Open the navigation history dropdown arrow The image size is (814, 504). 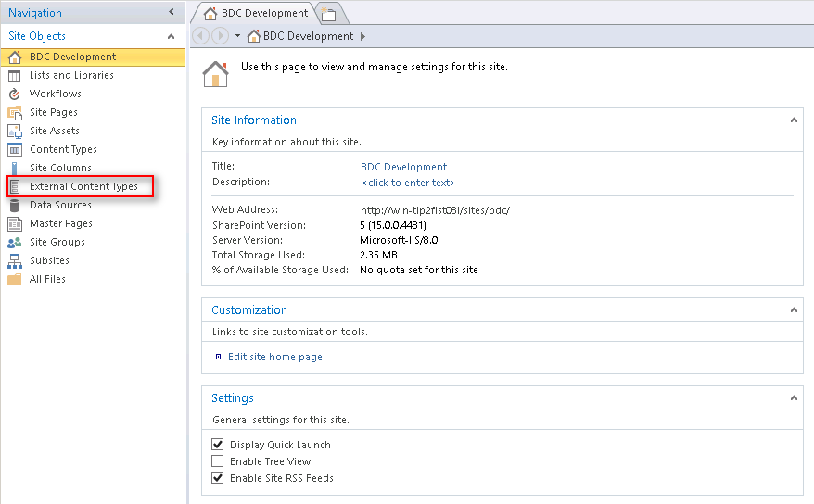pos(237,36)
